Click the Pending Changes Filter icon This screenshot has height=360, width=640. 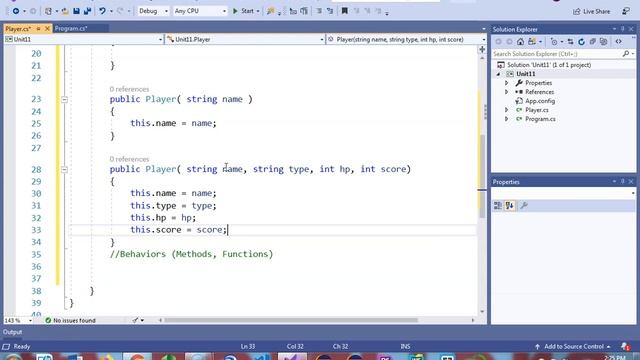554,42
